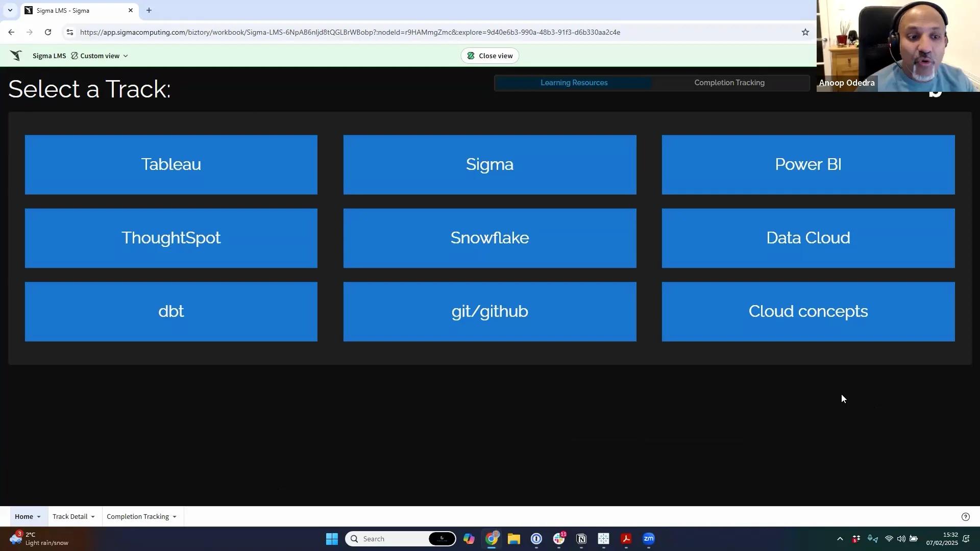980x551 pixels.
Task: Click the Sigma hummingbird logo
Action: coord(16,56)
